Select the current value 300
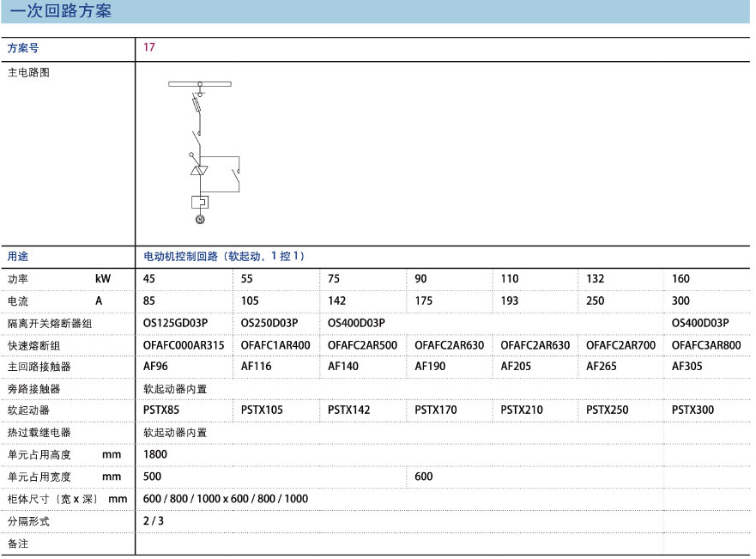756x559 pixels. pos(680,301)
